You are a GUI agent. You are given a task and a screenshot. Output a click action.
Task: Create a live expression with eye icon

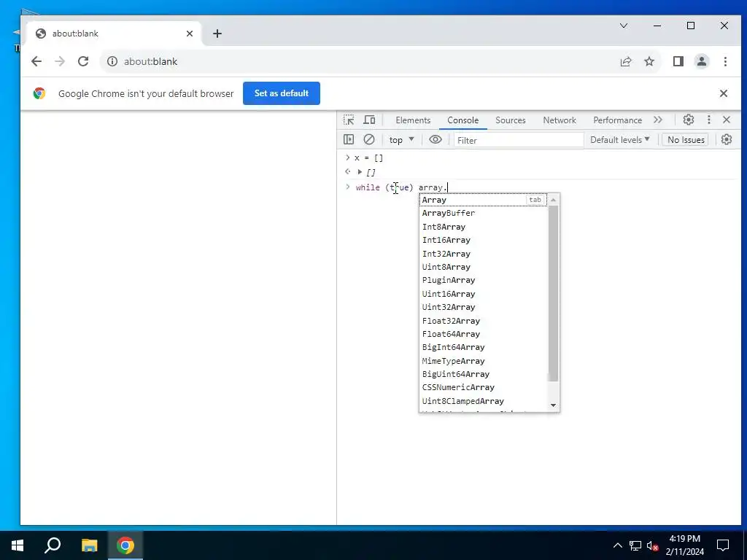coord(436,139)
